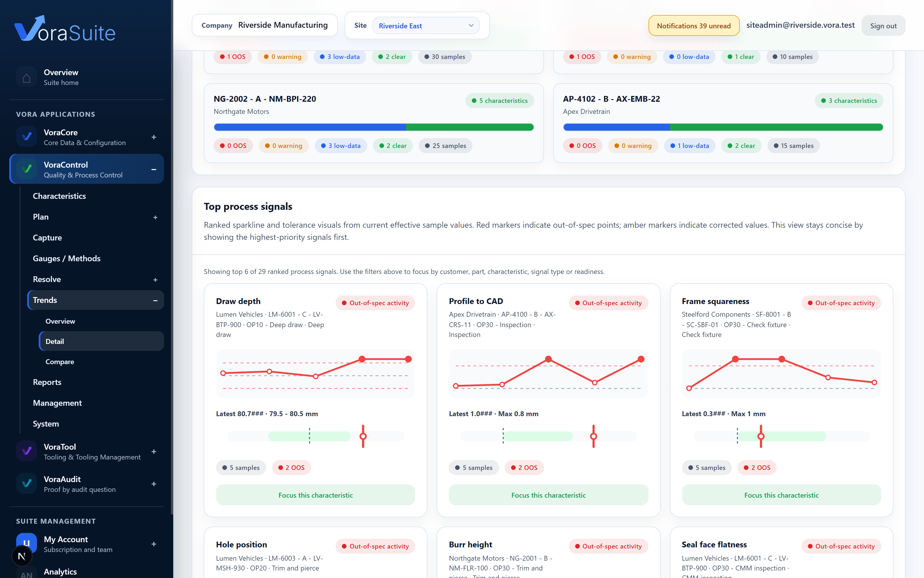Click the Frame squareness sparkline chart
The height and width of the screenshot is (578, 924).
pyautogui.click(x=781, y=373)
